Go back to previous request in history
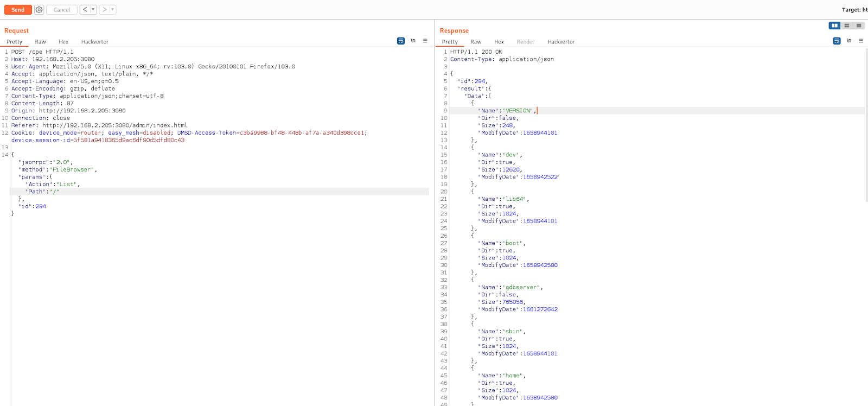The image size is (868, 406). point(85,10)
